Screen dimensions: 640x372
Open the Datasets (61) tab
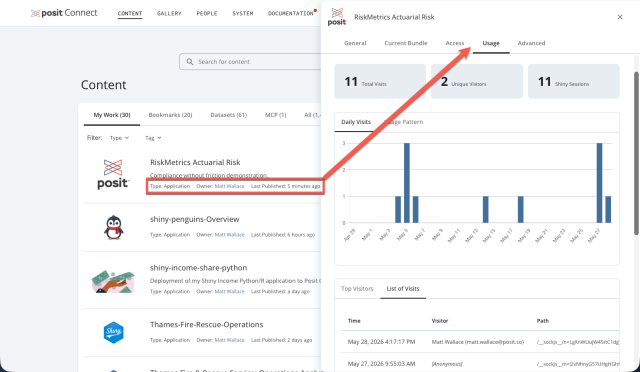(229, 115)
